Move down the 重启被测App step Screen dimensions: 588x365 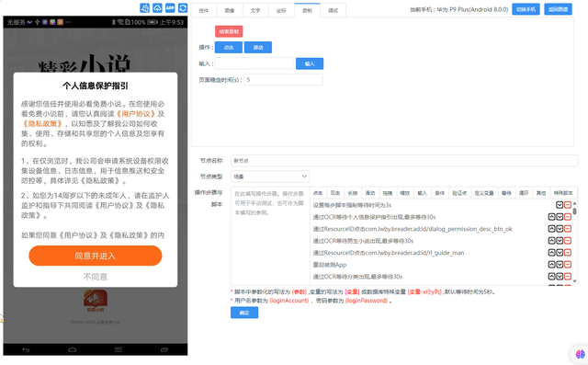pyautogui.click(x=560, y=265)
